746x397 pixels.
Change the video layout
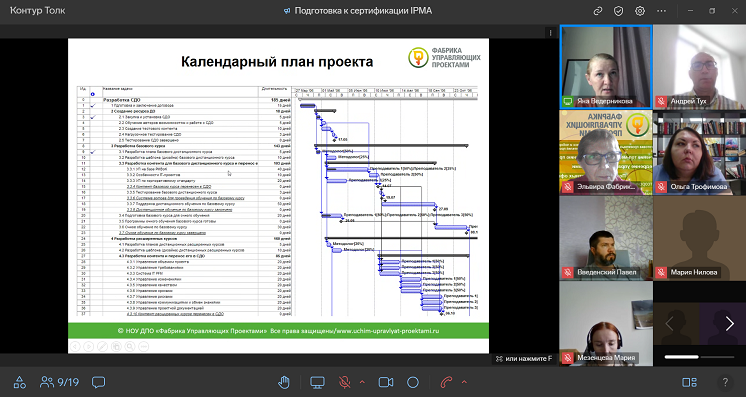point(689,382)
